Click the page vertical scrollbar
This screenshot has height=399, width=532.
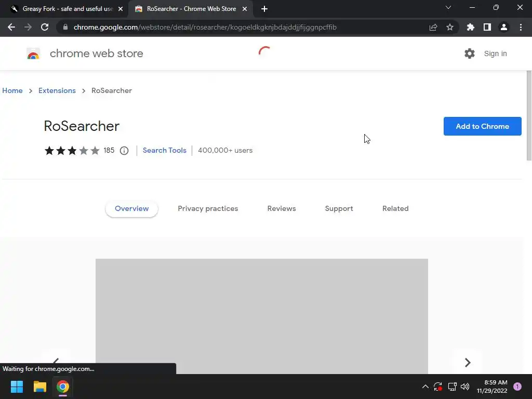(x=529, y=115)
